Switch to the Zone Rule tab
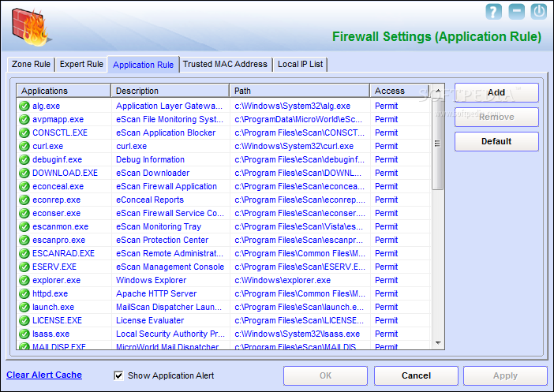 (31, 64)
